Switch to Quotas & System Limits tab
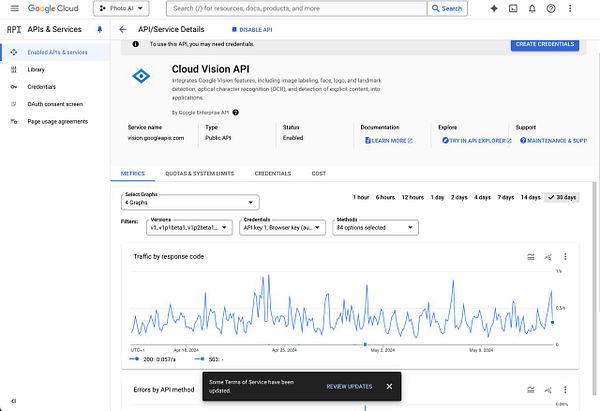 tap(190, 173)
